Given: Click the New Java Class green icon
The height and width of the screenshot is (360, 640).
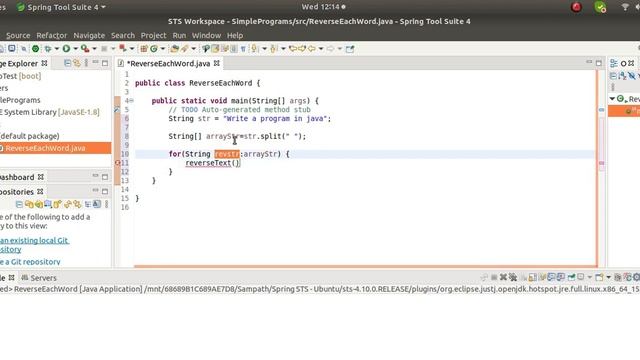Looking at the screenshot, I should (x=153, y=49).
